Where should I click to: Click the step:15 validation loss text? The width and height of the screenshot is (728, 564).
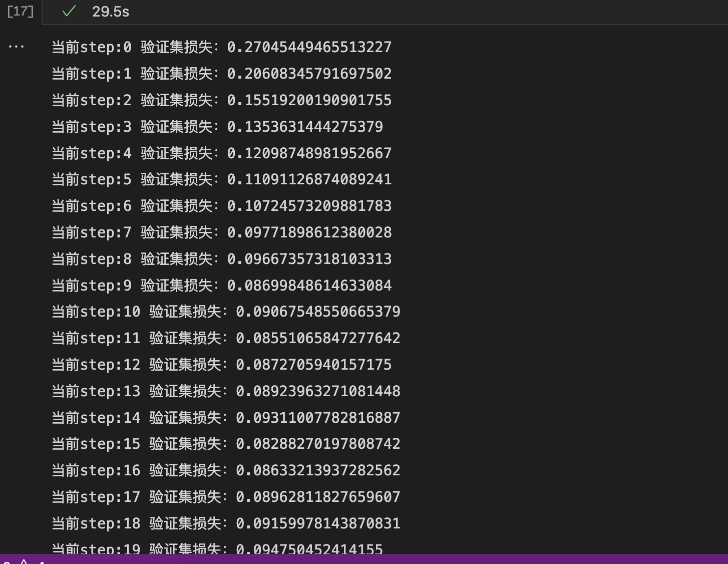(x=226, y=443)
